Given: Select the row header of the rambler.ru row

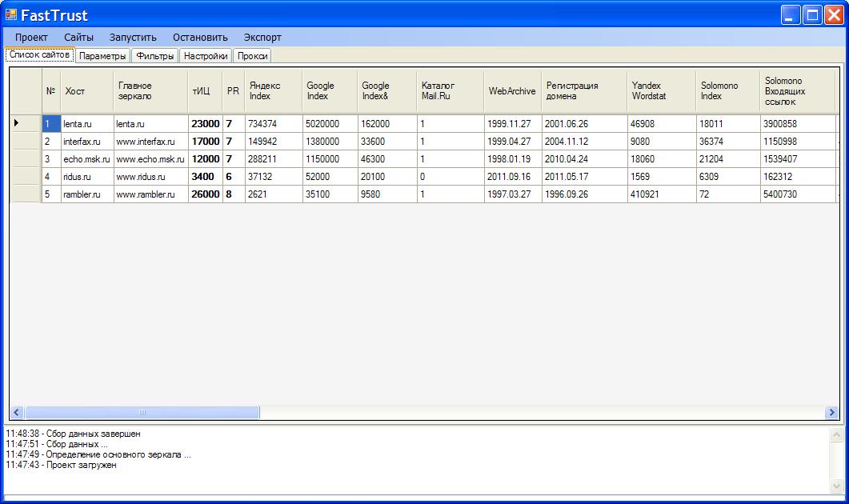Looking at the screenshot, I should tap(26, 194).
